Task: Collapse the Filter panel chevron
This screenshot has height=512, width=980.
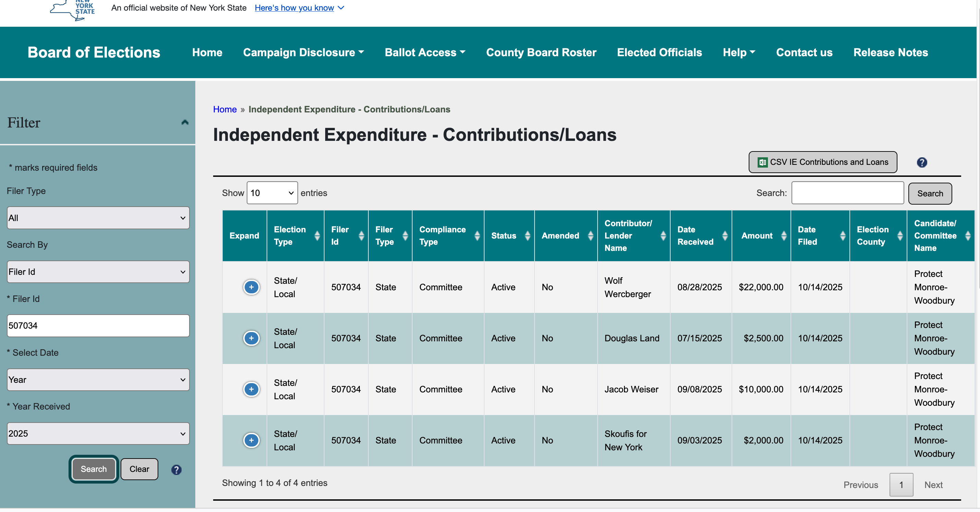Action: click(x=185, y=122)
